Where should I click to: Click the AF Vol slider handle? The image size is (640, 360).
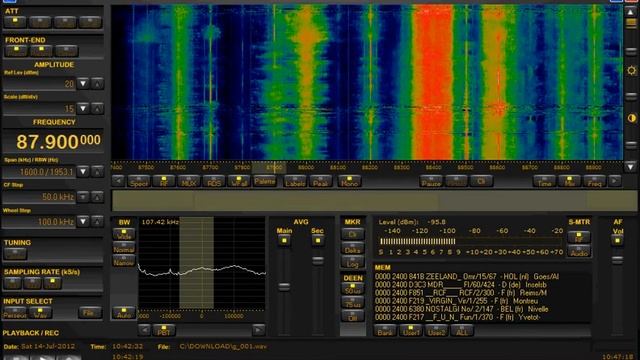coord(617,260)
